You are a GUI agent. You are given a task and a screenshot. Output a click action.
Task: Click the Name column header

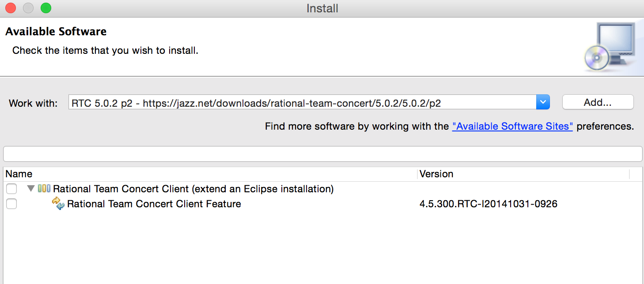[210, 174]
